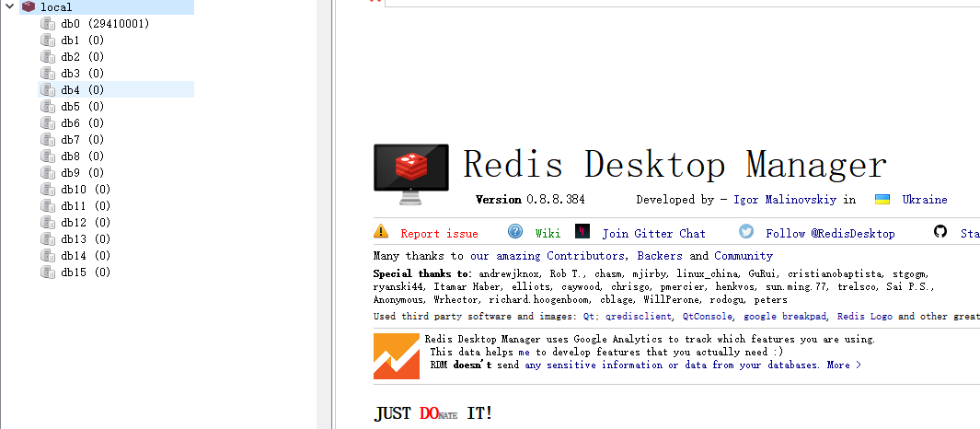Image resolution: width=980 pixels, height=429 pixels.
Task: Click the database icon next to db14
Action: [x=48, y=256]
